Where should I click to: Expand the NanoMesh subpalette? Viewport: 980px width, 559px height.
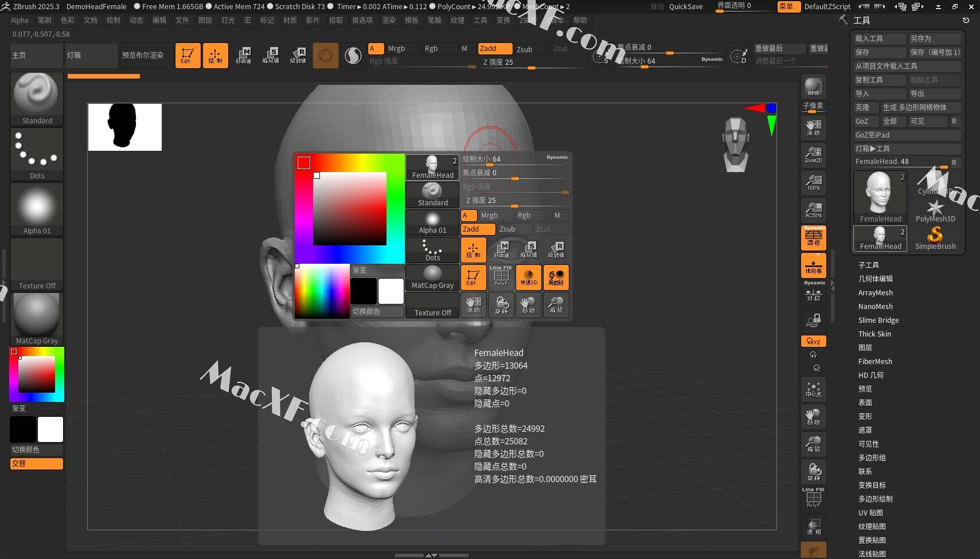875,306
